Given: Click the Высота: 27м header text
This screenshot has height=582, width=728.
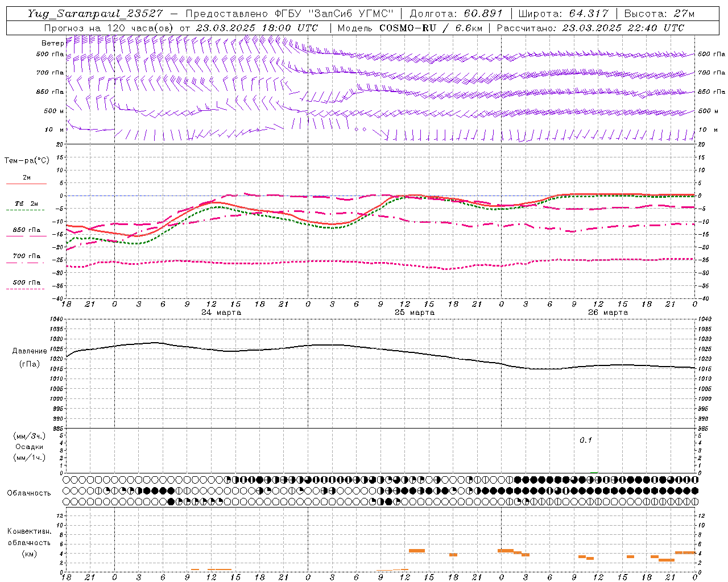Looking at the screenshot, I should pos(659,14).
